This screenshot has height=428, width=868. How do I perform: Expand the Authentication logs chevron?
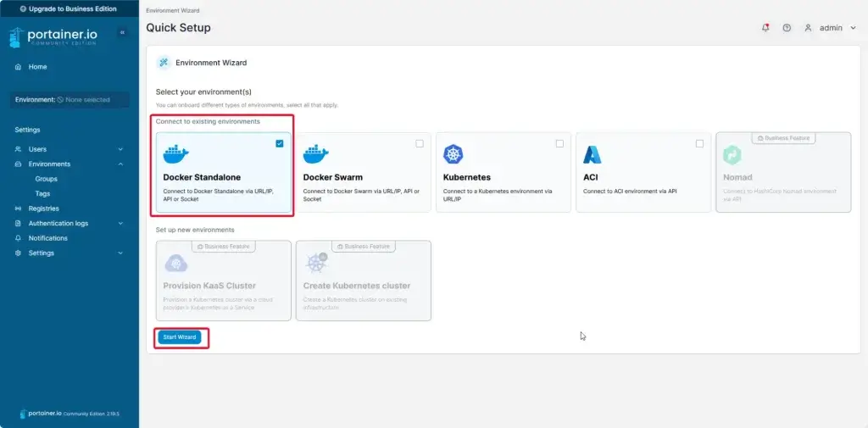tap(120, 224)
